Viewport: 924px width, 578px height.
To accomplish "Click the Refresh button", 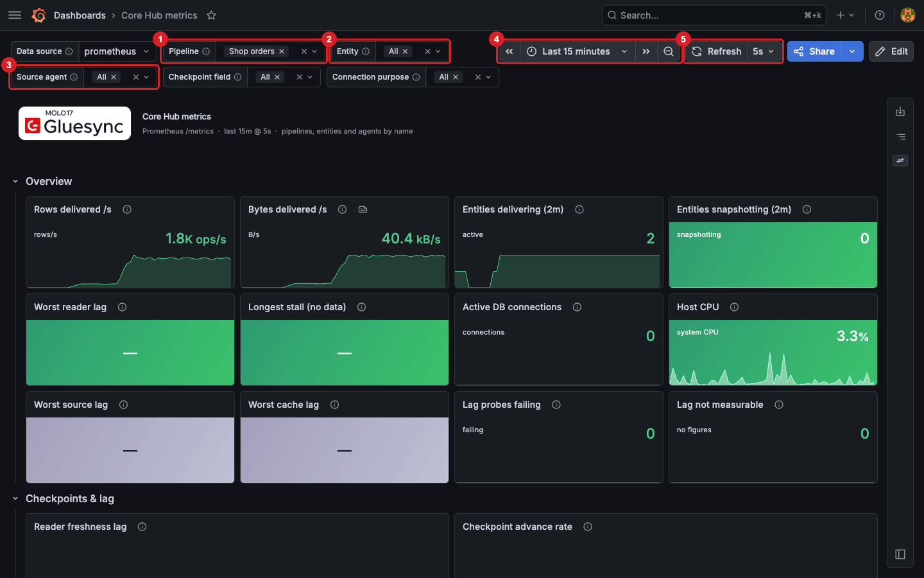I will pos(717,51).
